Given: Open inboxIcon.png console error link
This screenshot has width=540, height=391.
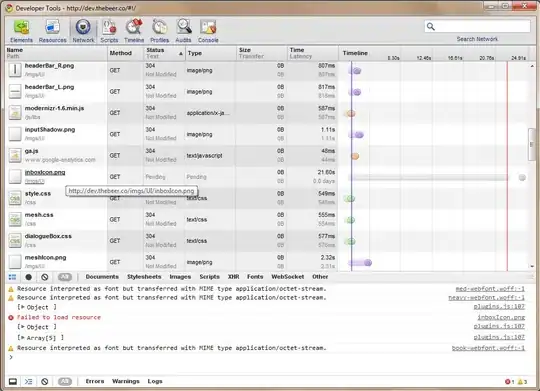Looking at the screenshot, I should point(501,317).
